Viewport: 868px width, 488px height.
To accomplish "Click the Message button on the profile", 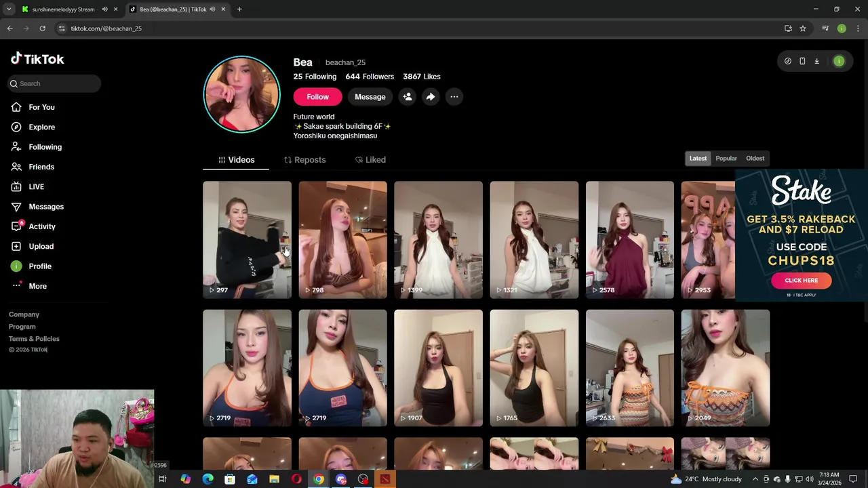I will coord(370,97).
